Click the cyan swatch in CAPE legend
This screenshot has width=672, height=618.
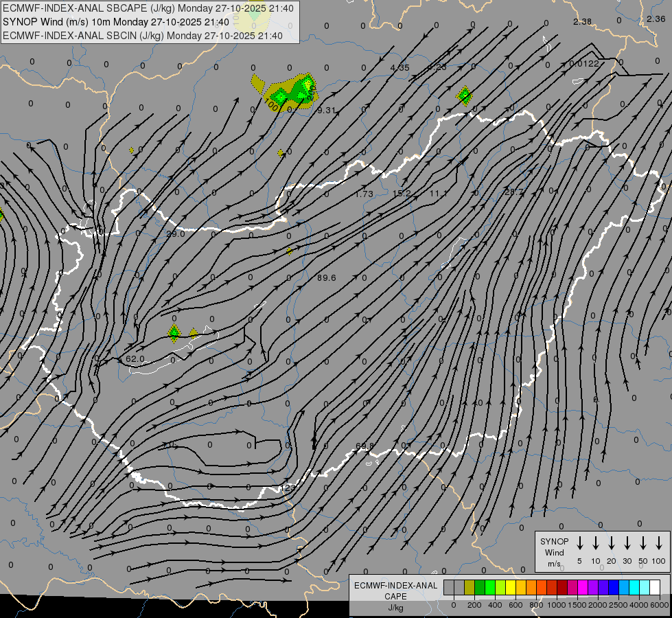click(634, 588)
